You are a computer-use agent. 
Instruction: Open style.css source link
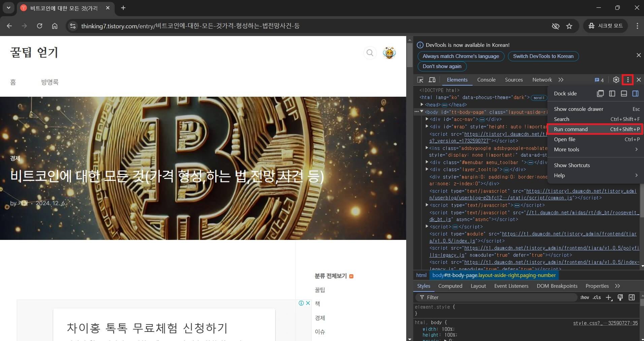click(x=605, y=323)
